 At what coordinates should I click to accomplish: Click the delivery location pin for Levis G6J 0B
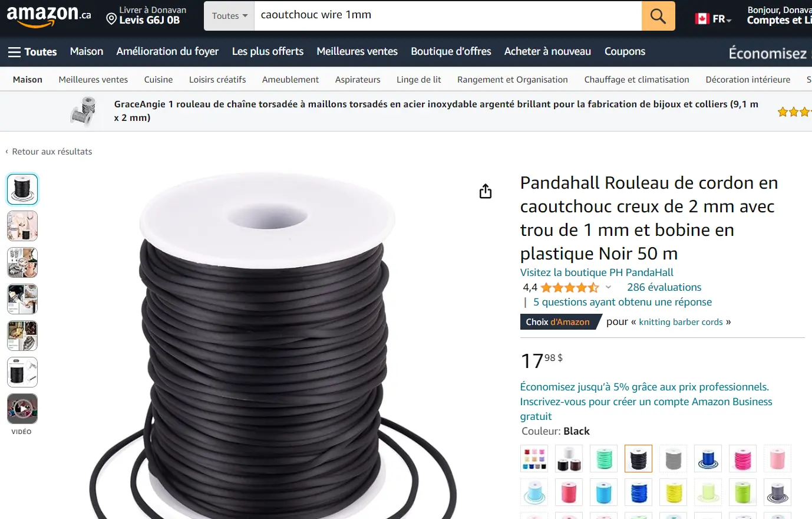pyautogui.click(x=111, y=19)
